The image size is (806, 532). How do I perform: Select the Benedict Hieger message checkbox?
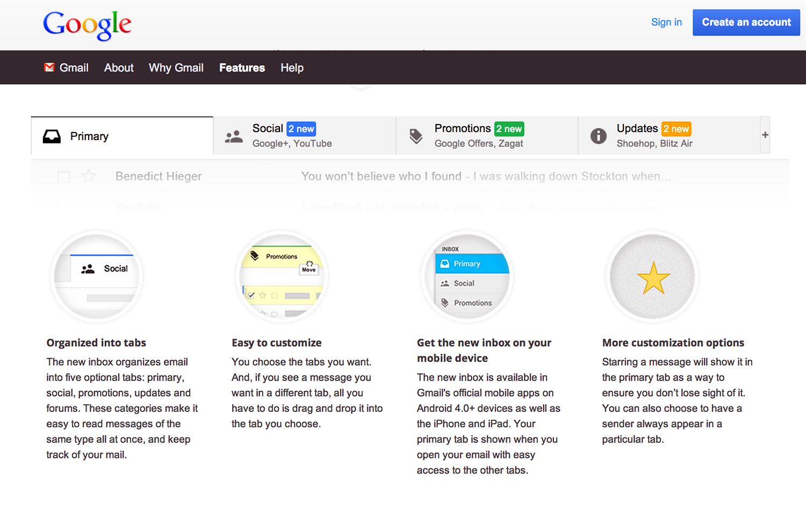pyautogui.click(x=63, y=177)
